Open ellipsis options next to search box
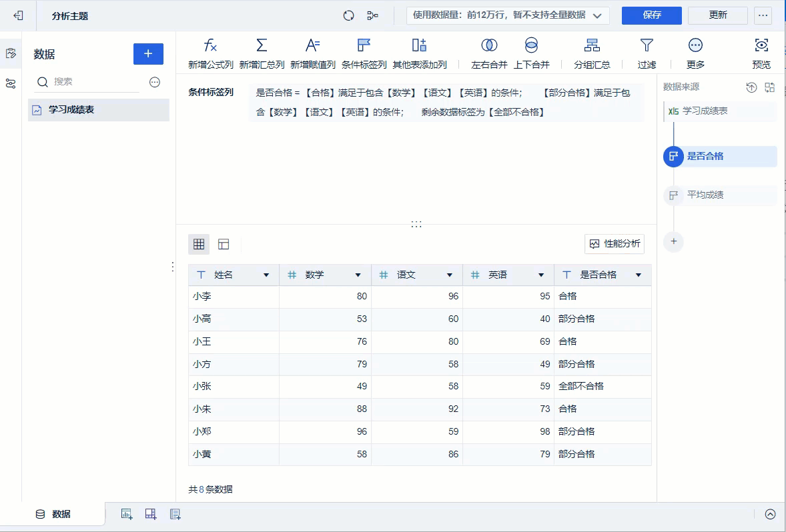 (155, 82)
